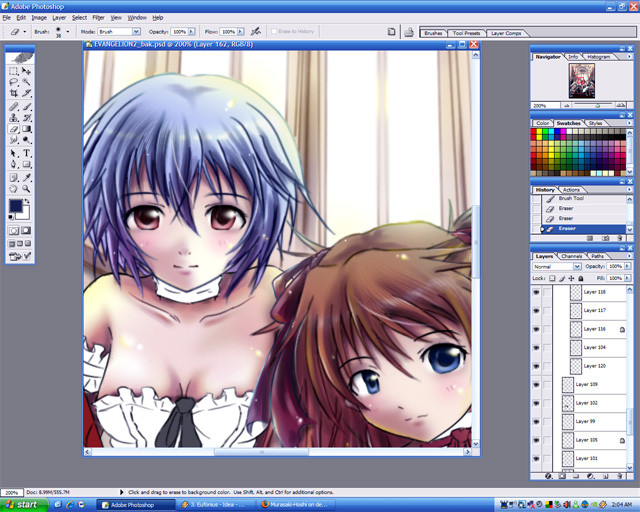The image size is (640, 512).
Task: Select the Move tool
Action: coord(27,71)
